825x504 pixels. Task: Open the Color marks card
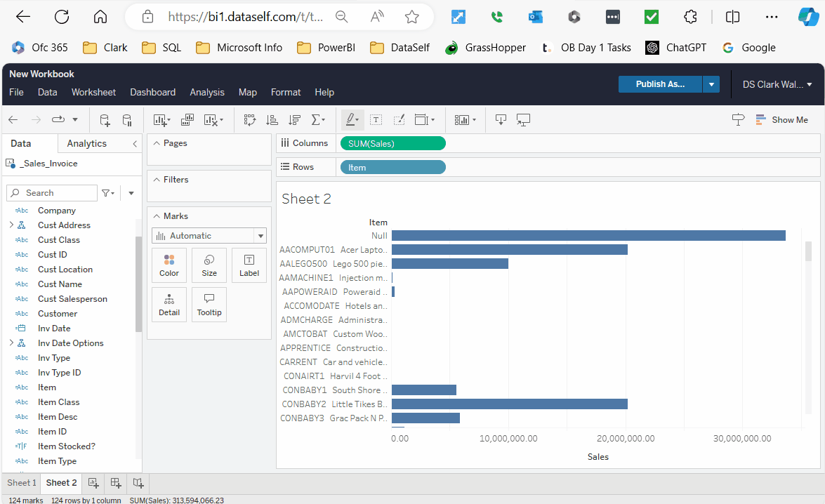tap(169, 265)
